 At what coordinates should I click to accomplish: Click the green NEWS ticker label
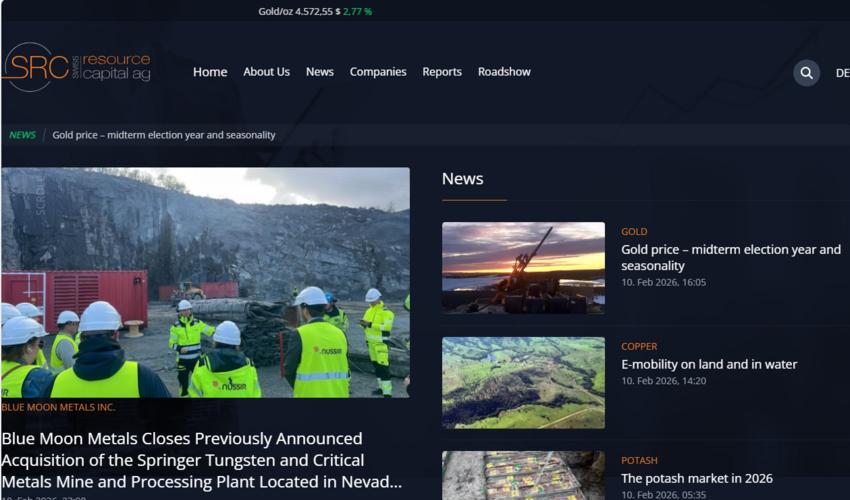click(x=22, y=135)
